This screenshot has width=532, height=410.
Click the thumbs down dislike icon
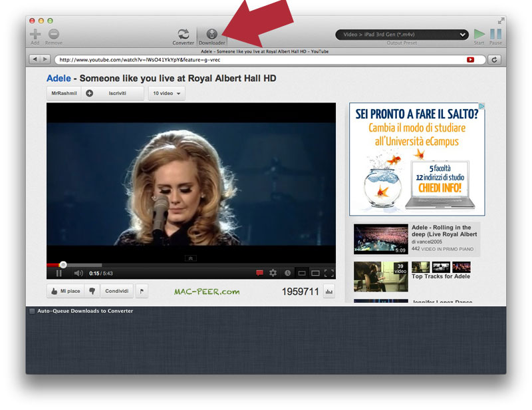pyautogui.click(x=92, y=291)
